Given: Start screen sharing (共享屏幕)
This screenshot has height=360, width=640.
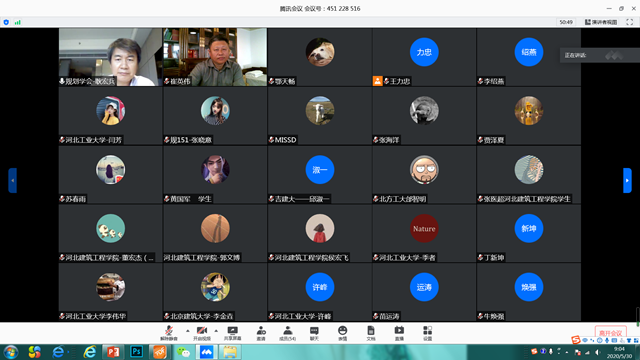Looking at the screenshot, I should point(233,333).
